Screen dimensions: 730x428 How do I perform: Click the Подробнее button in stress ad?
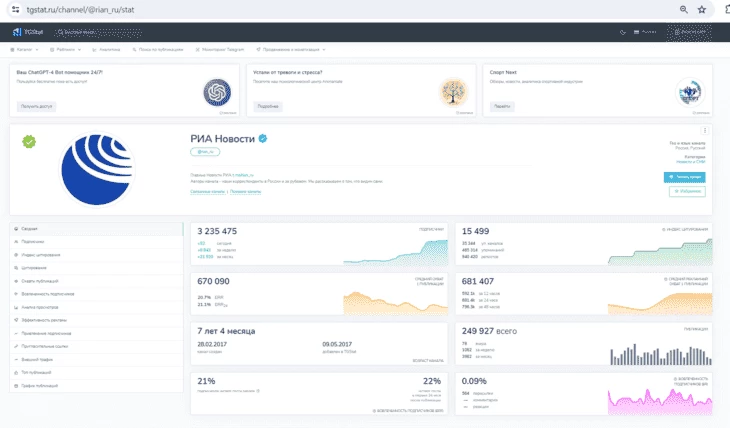[268, 106]
